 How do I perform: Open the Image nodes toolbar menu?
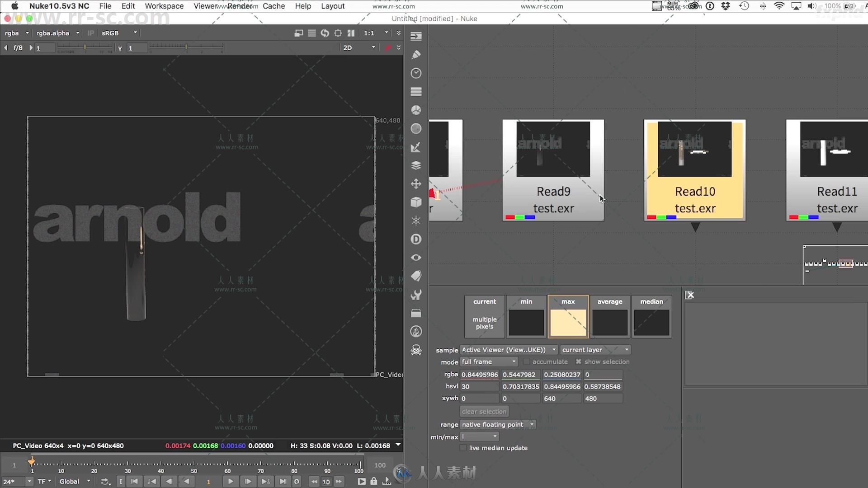pos(416,36)
